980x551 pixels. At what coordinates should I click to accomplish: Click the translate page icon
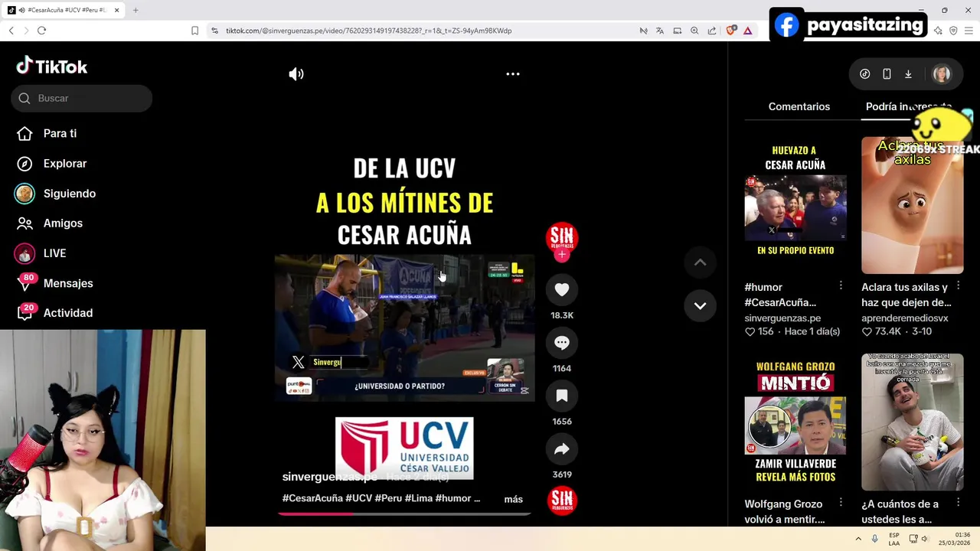click(660, 31)
